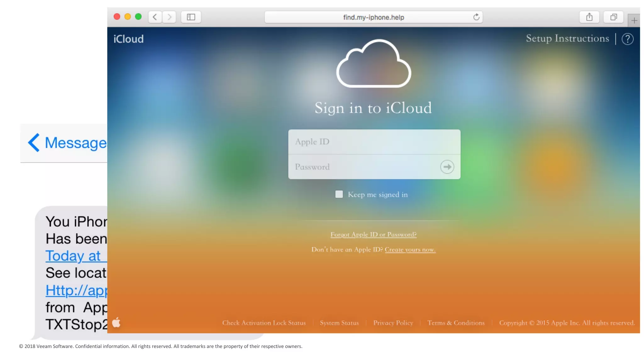The image size is (644, 362).
Task: Submit login with the arrow button
Action: 447,167
